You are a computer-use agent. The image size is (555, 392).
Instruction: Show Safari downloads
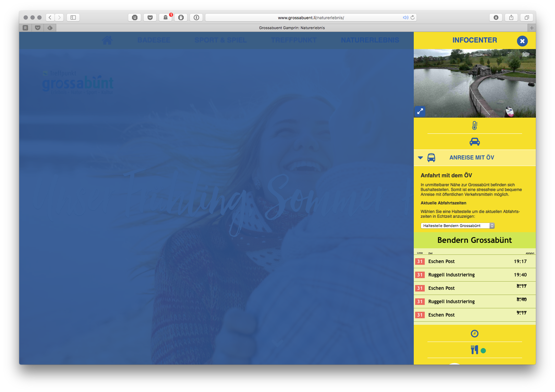click(x=496, y=17)
